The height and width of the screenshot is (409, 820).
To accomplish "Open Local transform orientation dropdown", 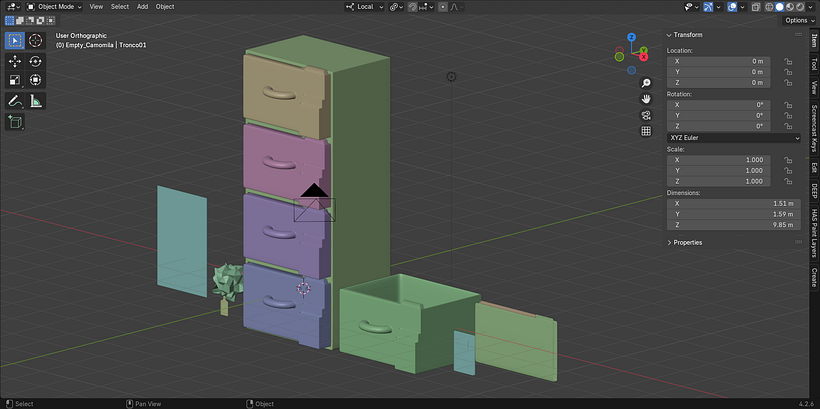I will (365, 7).
